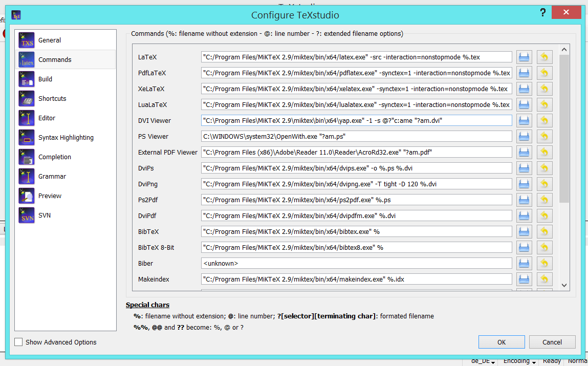This screenshot has width=588, height=366.
Task: Cancel the Configure TeXstudio dialog
Action: [552, 342]
